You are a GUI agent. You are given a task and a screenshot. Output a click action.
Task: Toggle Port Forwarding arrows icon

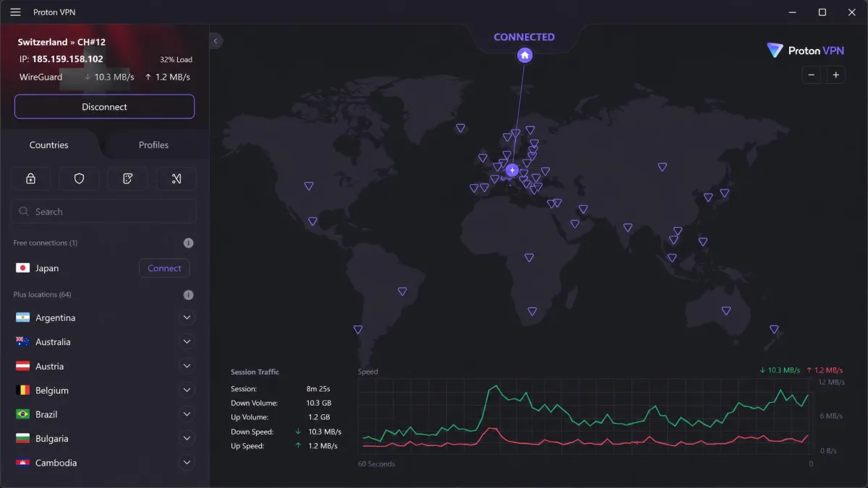176,179
